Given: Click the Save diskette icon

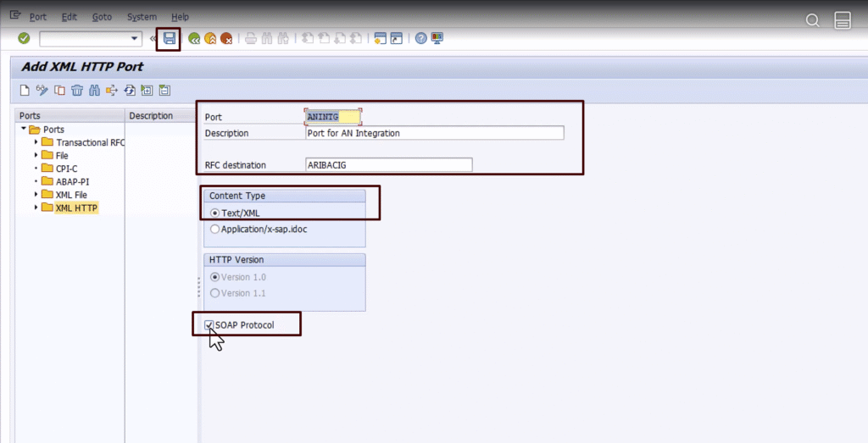Looking at the screenshot, I should 170,38.
